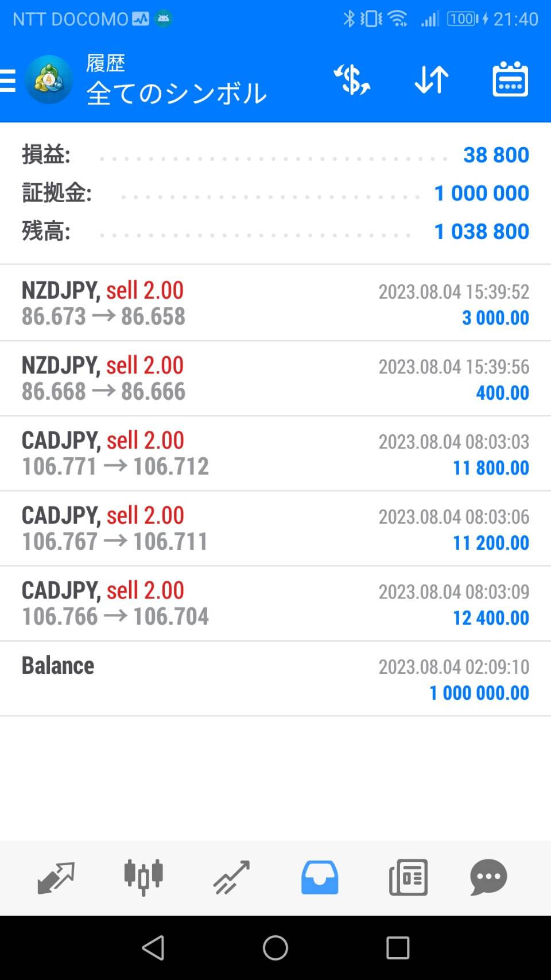Open CADJPY trade closed at 106.712
Viewport: 551px width, 980px height.
275,453
